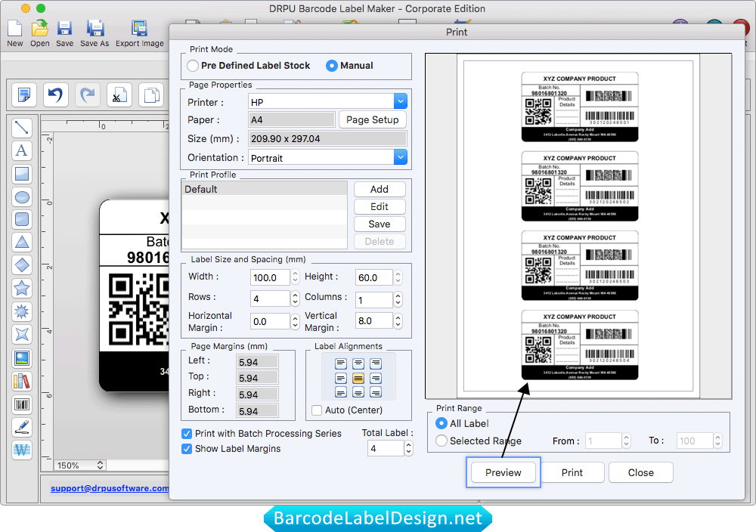The height and width of the screenshot is (532, 756).
Task: Click the first label in print preview
Action: point(580,107)
